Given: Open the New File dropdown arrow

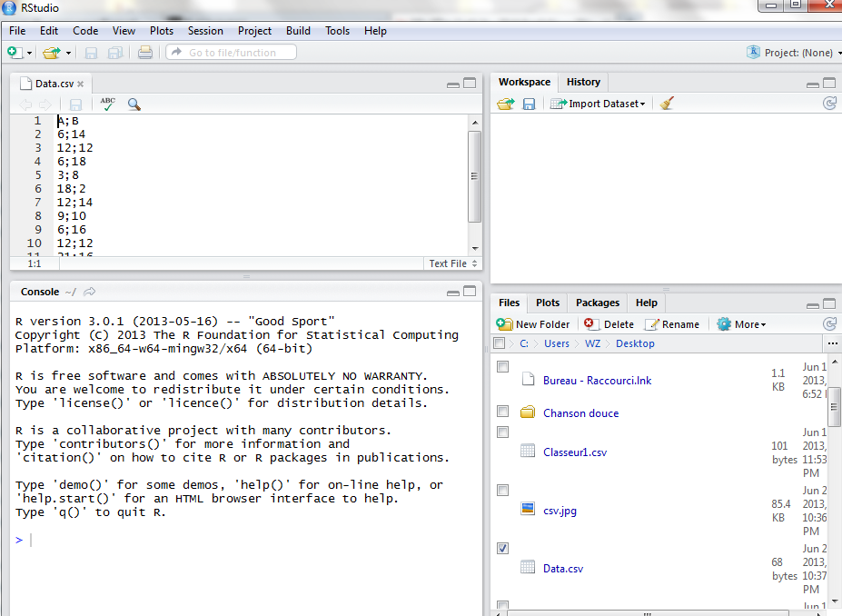Looking at the screenshot, I should [30, 54].
